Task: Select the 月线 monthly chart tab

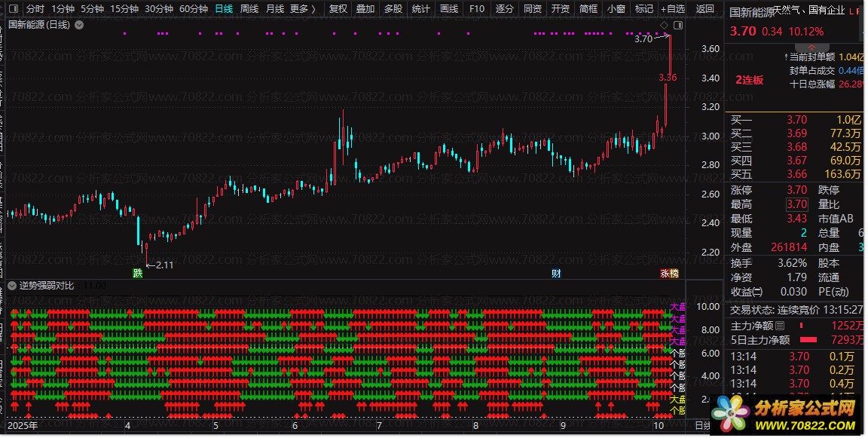Action: point(274,9)
